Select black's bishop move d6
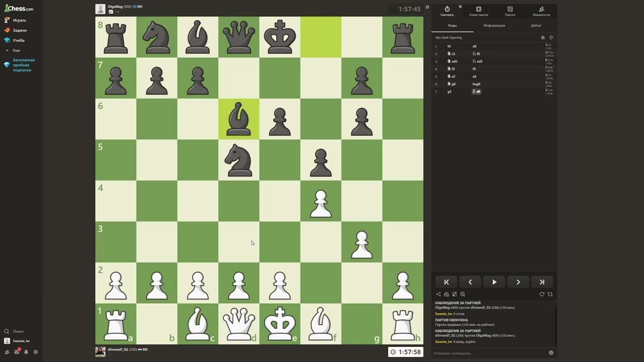 pos(476,92)
